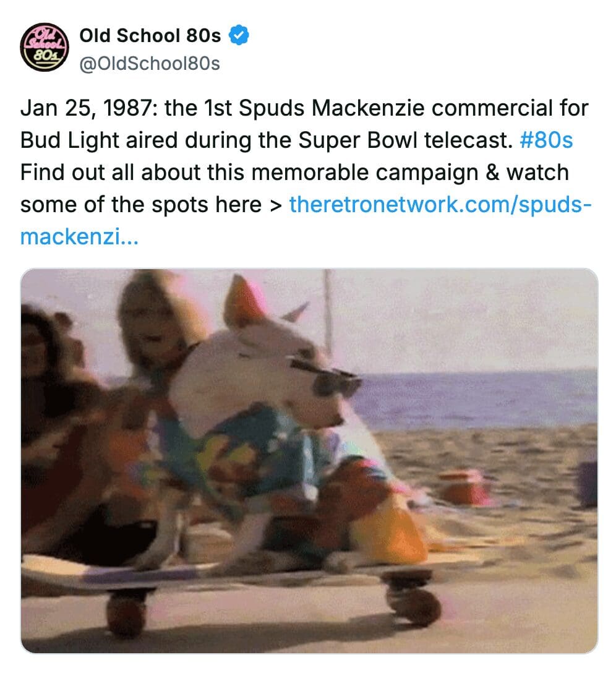Click the blue verified checkmark badge
The width and height of the screenshot is (616, 673).
tap(239, 35)
